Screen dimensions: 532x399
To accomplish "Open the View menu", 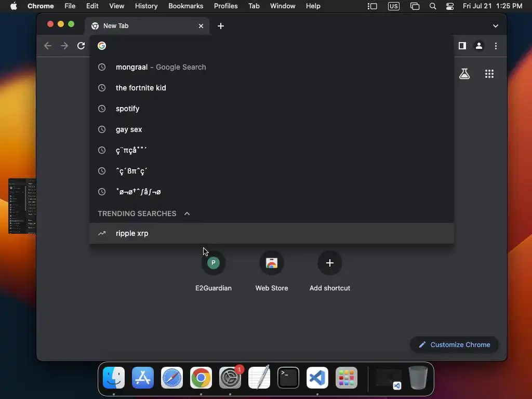I will (117, 6).
